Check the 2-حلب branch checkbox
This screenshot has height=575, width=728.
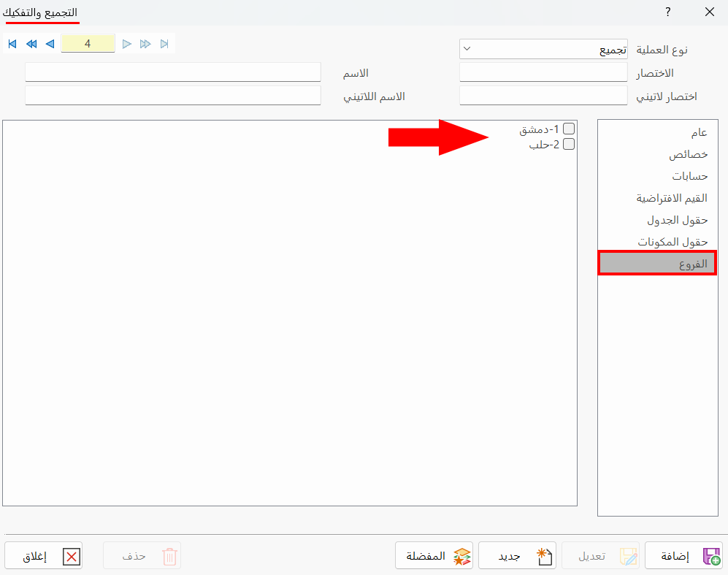tap(569, 145)
